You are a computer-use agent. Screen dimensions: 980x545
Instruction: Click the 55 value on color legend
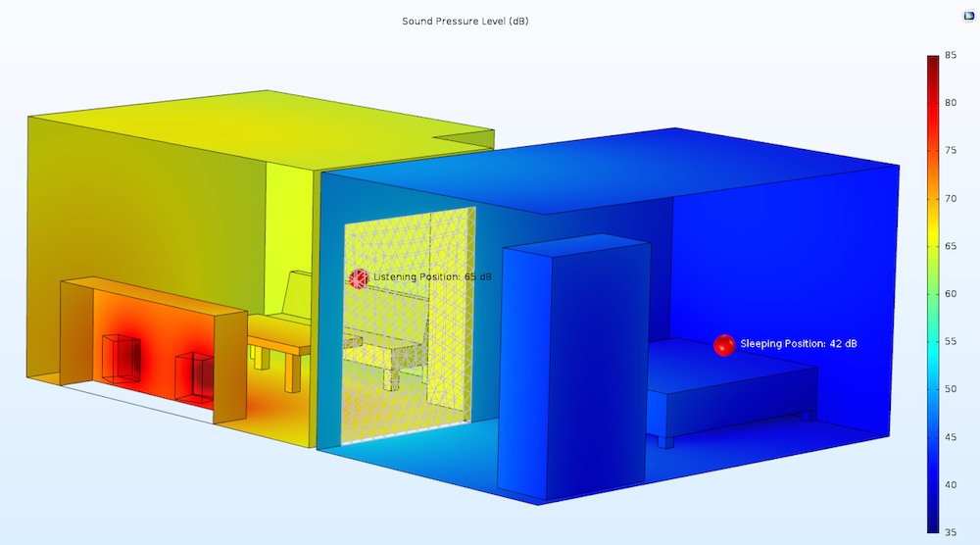[950, 342]
